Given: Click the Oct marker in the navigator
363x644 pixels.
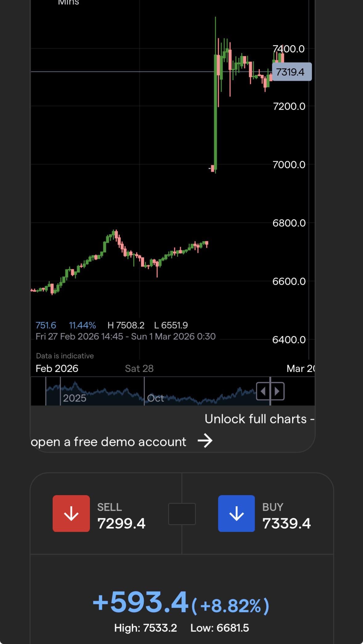Looking at the screenshot, I should [155, 398].
